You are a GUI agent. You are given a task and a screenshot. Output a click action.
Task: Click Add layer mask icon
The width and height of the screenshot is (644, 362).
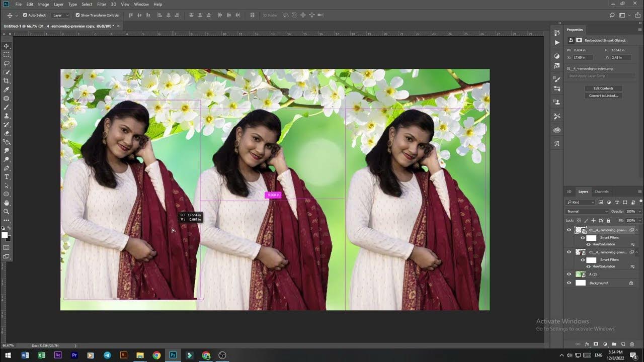(x=596, y=344)
